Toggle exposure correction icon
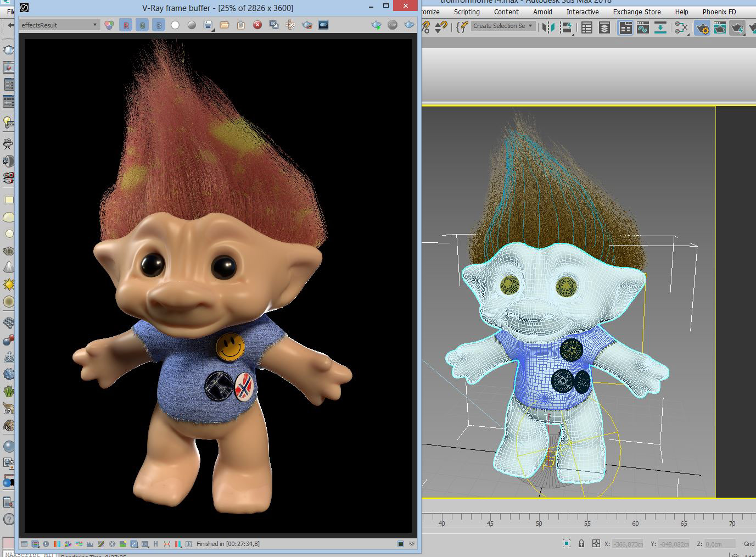This screenshot has height=557, width=756. coord(112,544)
